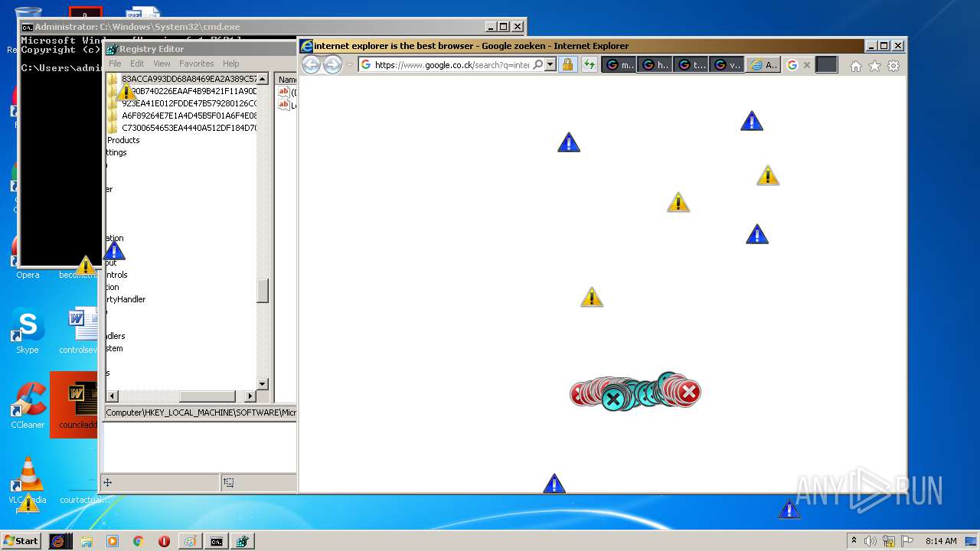Click the Name column header in Registry Editor

click(286, 79)
